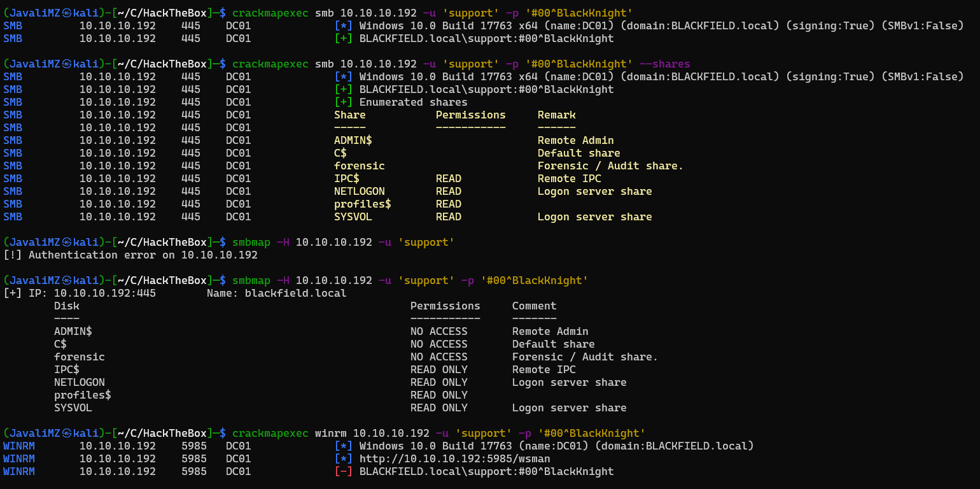Screen dimensions: 980x489
Task: Click yellow 'SYSVOL' share name in crackmapexec output
Action: click(x=353, y=216)
